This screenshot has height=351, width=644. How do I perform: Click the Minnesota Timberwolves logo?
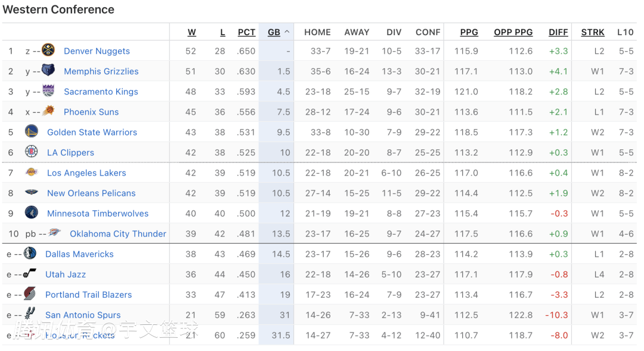32,213
